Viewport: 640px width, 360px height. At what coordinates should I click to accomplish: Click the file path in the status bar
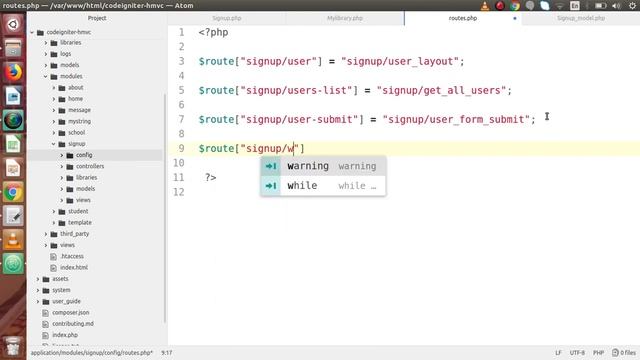tap(92, 353)
